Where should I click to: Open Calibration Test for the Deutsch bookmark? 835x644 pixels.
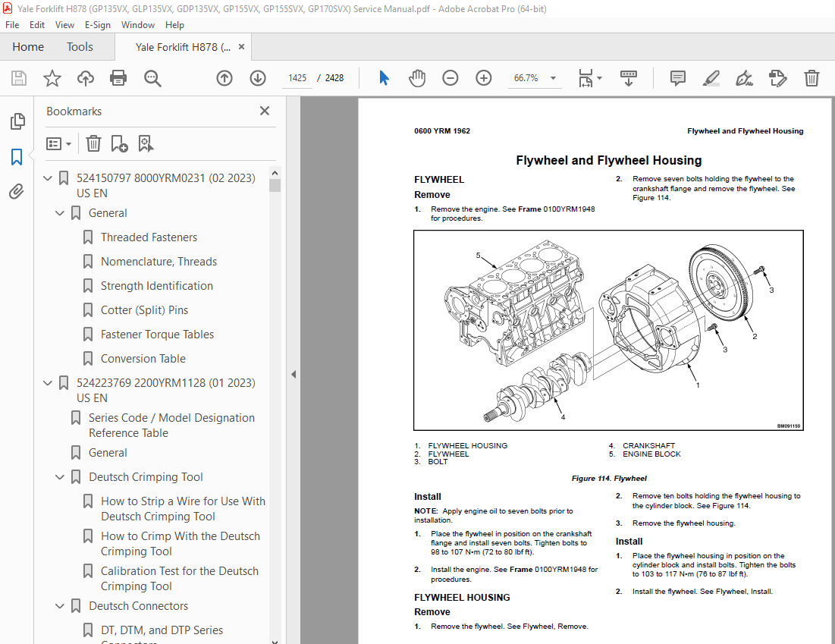[x=180, y=579]
